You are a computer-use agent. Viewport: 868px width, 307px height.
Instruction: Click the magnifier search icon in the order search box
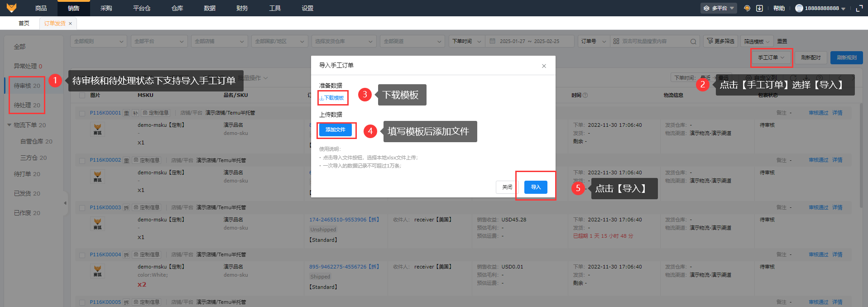click(x=693, y=42)
